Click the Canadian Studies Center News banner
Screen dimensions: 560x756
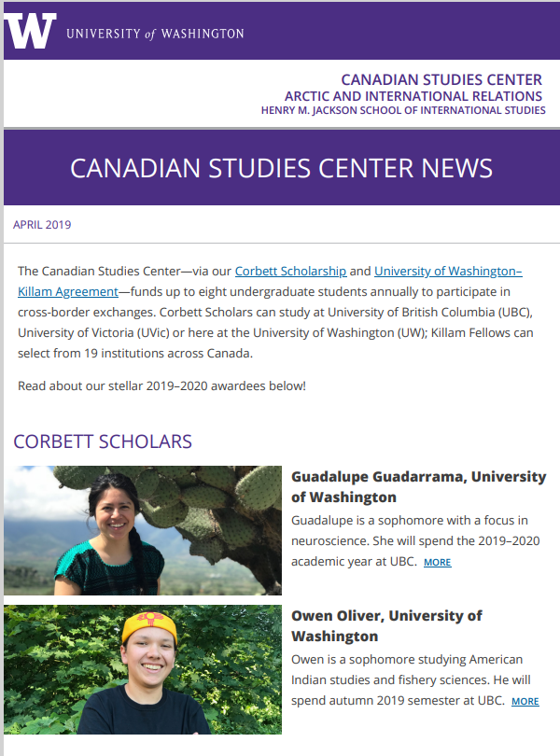pos(282,168)
